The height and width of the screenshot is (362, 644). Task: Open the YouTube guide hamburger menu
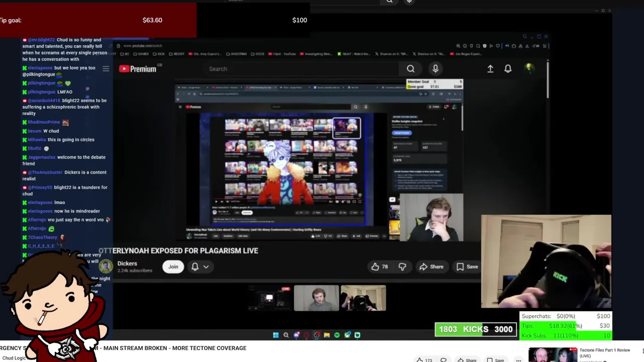tap(106, 68)
